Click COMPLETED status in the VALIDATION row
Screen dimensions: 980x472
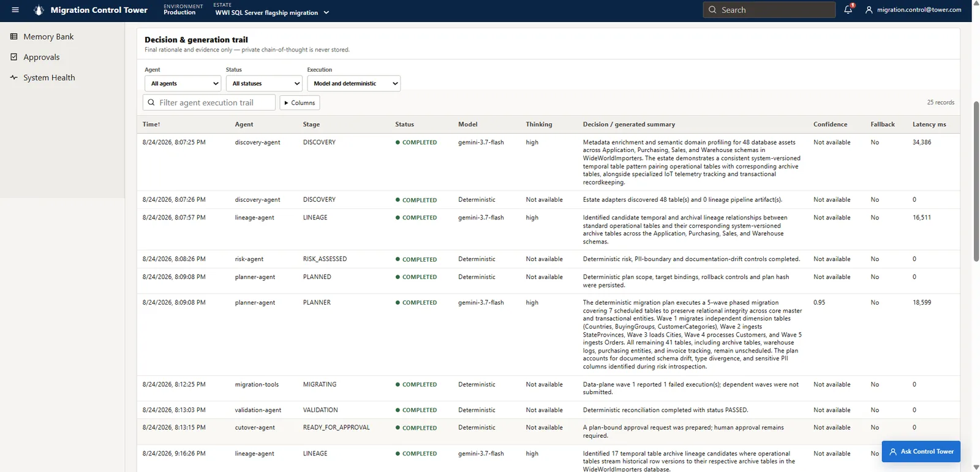tap(416, 410)
